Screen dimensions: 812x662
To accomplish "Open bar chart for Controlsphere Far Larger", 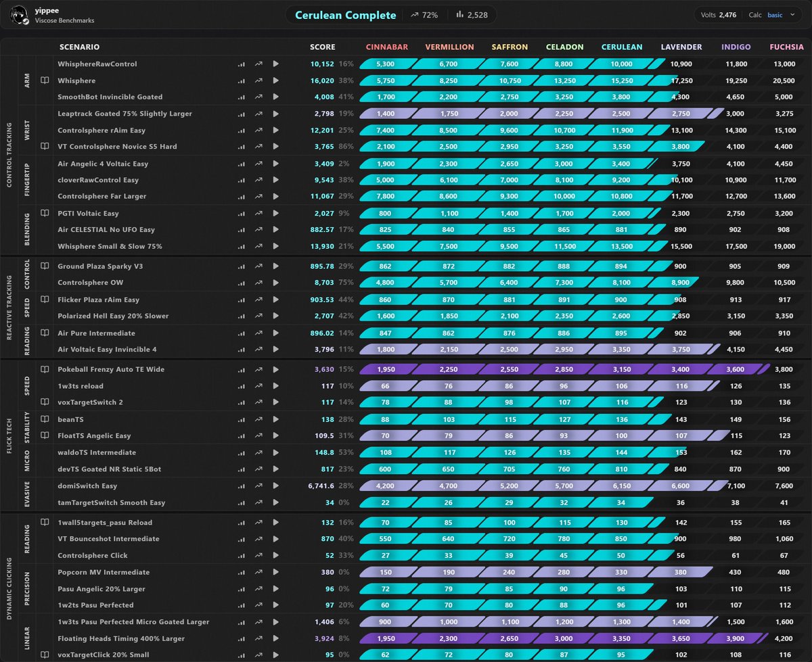I will [241, 196].
